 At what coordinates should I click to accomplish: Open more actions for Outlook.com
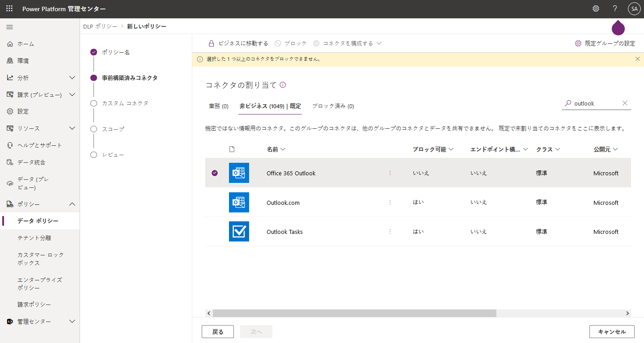(390, 202)
